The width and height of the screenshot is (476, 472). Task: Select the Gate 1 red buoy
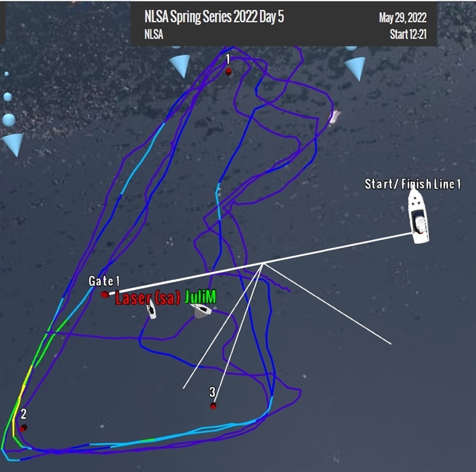pos(105,294)
